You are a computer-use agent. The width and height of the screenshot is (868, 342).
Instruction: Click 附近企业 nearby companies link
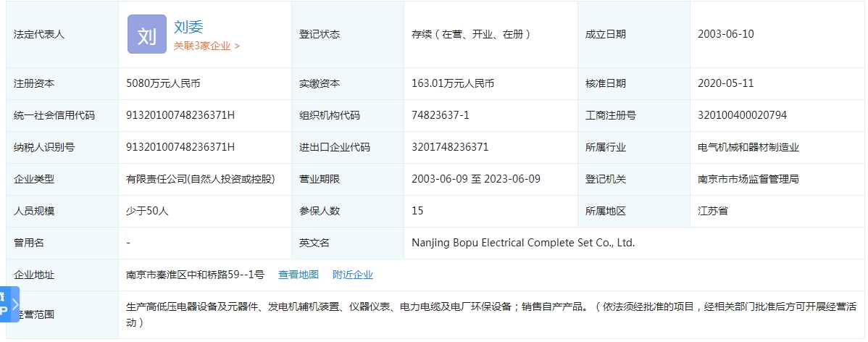click(353, 275)
